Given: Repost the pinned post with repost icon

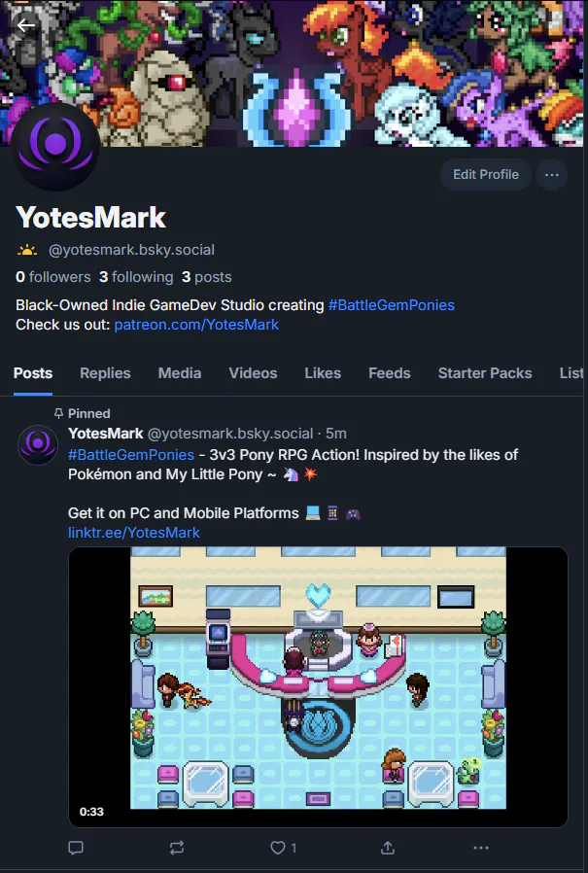Looking at the screenshot, I should (177, 848).
